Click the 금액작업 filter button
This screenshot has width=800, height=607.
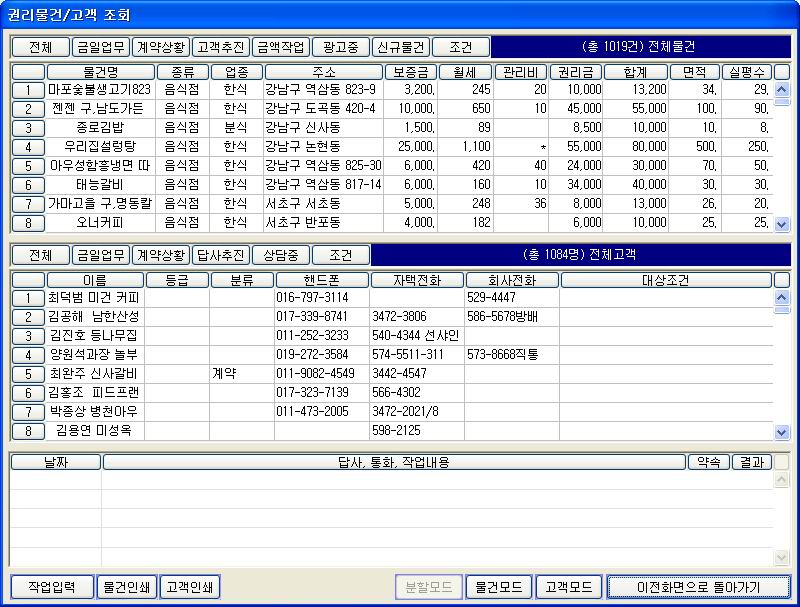click(280, 47)
